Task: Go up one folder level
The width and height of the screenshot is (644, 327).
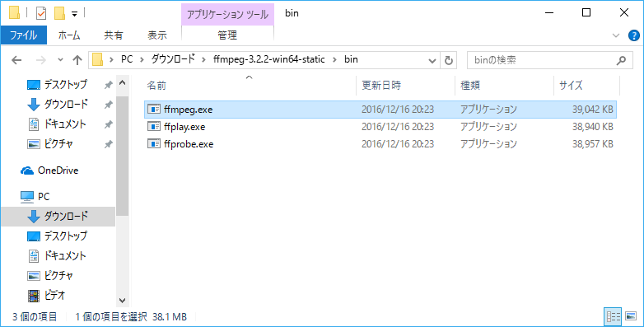Action: pyautogui.click(x=77, y=60)
